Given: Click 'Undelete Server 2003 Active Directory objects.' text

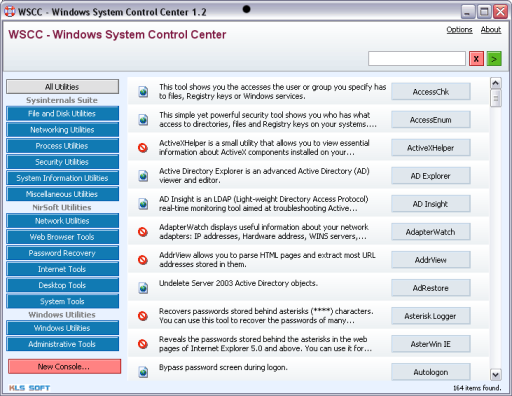Looking at the screenshot, I should point(238,283).
